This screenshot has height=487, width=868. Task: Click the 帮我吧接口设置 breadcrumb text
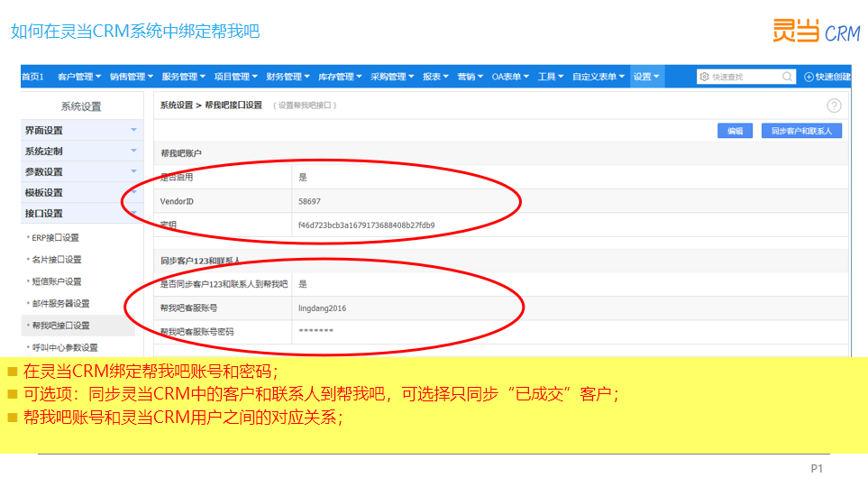[x=233, y=106]
